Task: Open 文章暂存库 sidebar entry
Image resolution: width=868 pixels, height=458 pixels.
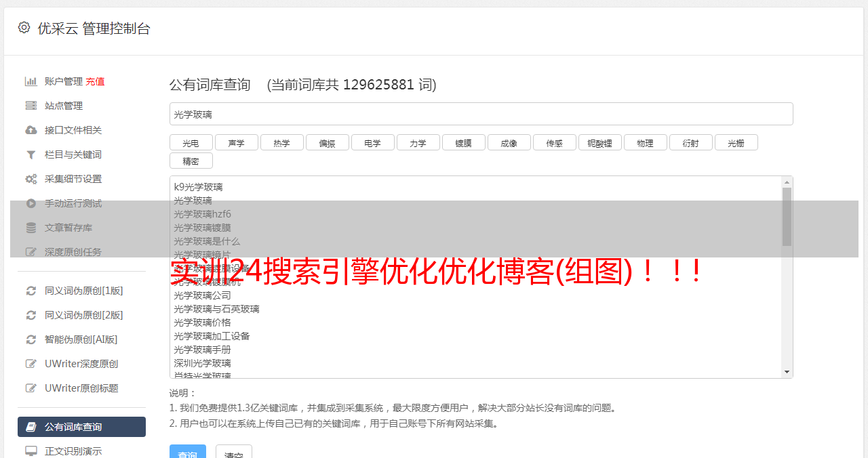Action: 68,228
